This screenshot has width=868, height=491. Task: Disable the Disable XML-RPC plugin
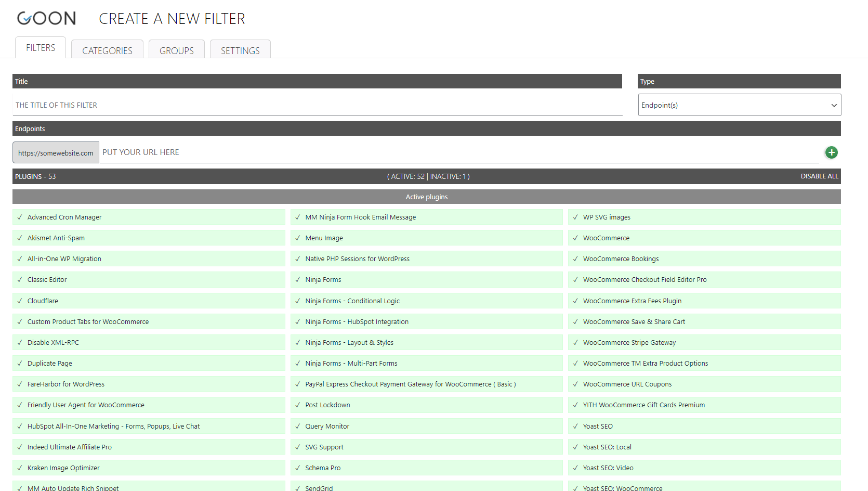149,343
